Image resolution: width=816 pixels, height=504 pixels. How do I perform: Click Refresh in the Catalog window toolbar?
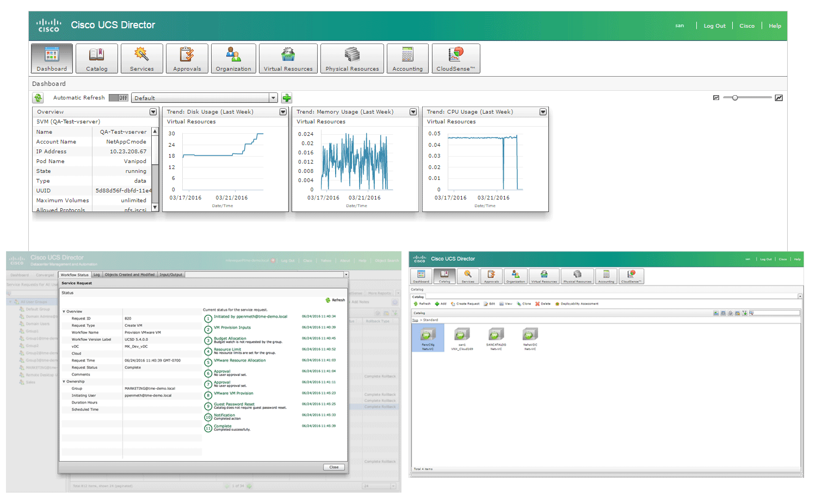[x=423, y=304]
